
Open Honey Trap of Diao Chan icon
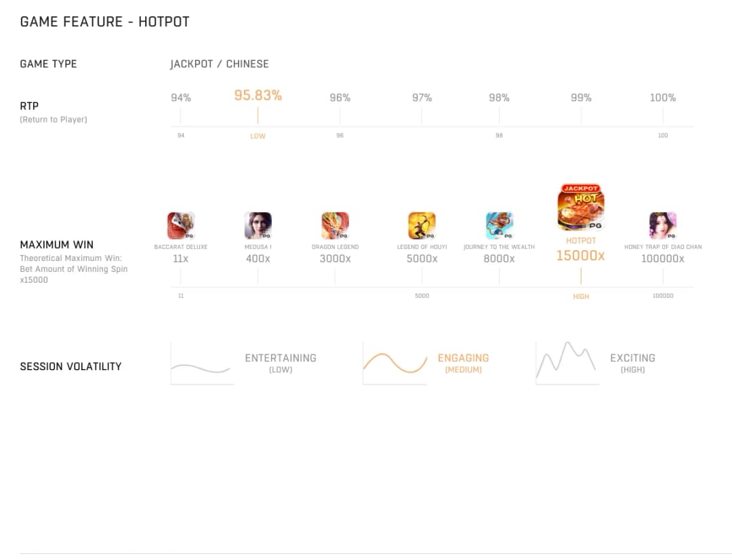(x=662, y=226)
